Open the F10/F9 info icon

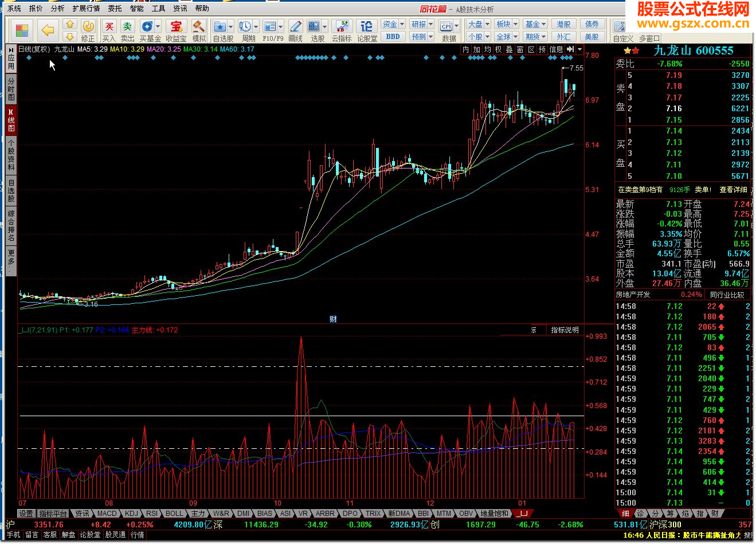pyautogui.click(x=270, y=26)
